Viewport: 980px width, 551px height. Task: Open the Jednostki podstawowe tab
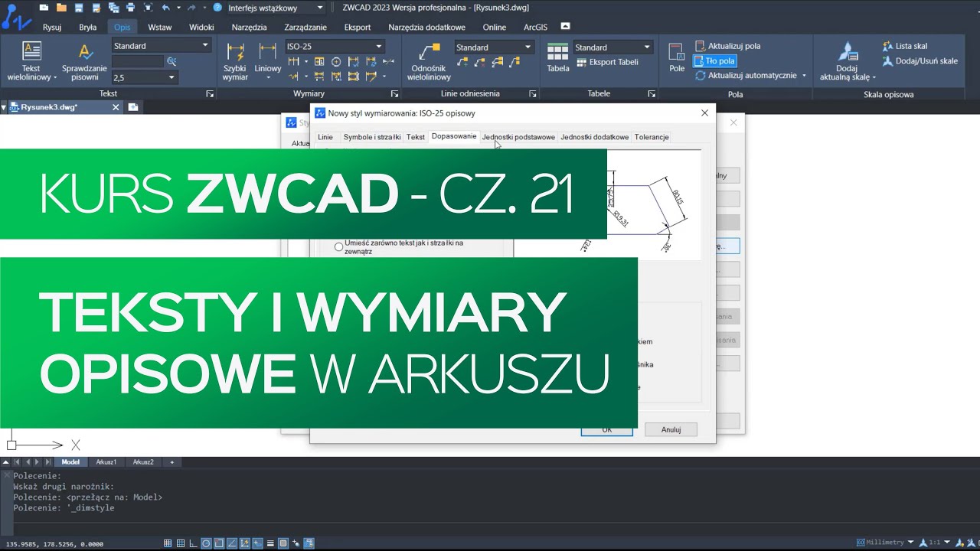pos(518,137)
